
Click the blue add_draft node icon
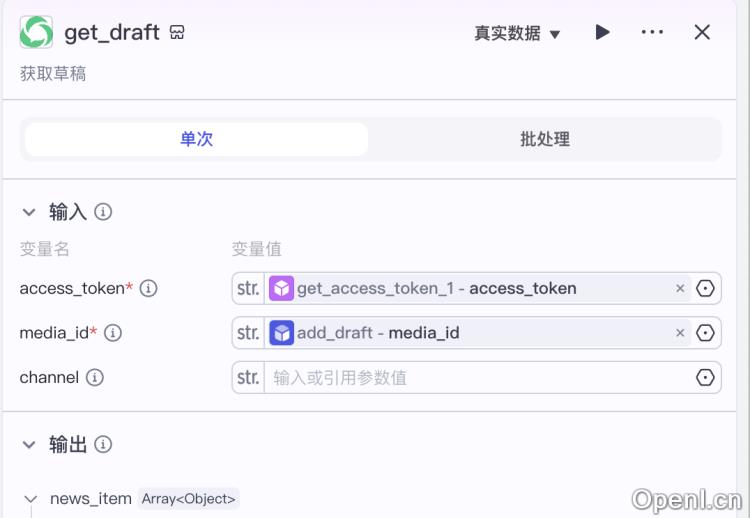pos(281,333)
